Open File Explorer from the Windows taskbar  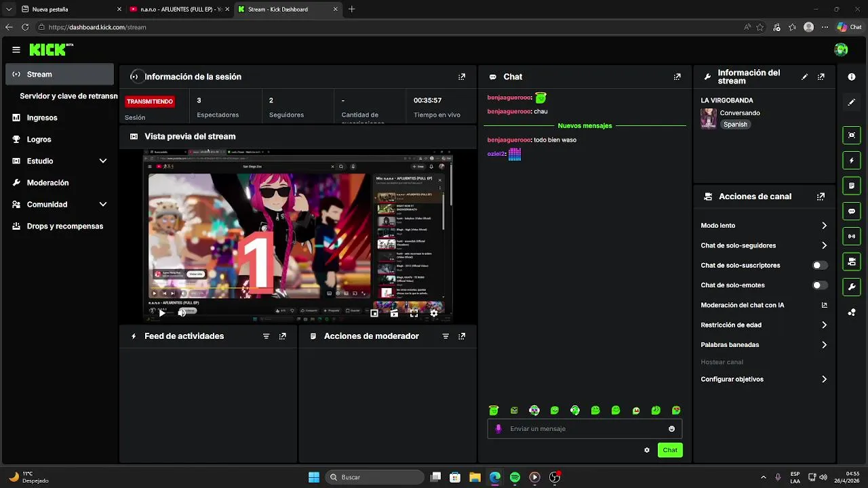tap(475, 477)
